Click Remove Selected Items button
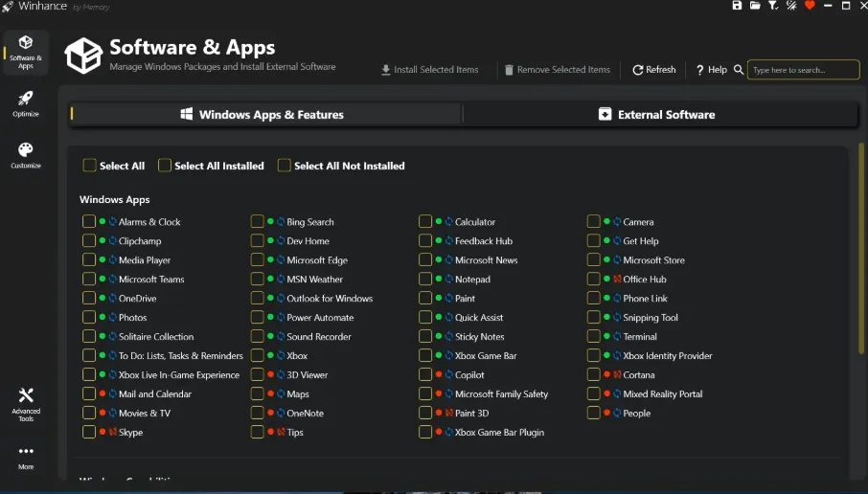The height and width of the screenshot is (494, 868). pos(557,70)
